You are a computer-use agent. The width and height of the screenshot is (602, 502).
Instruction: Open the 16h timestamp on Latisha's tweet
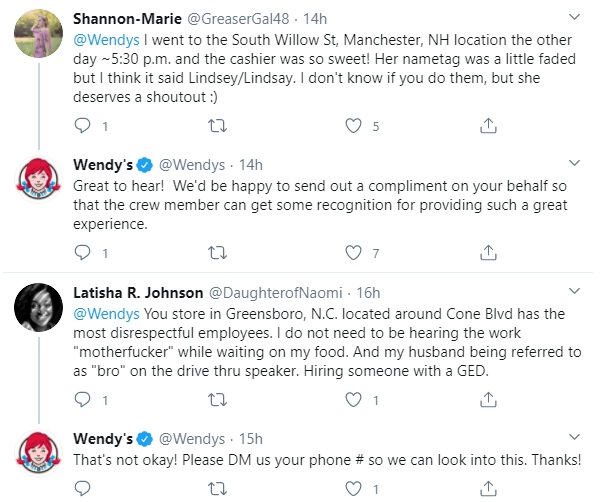pos(368,293)
